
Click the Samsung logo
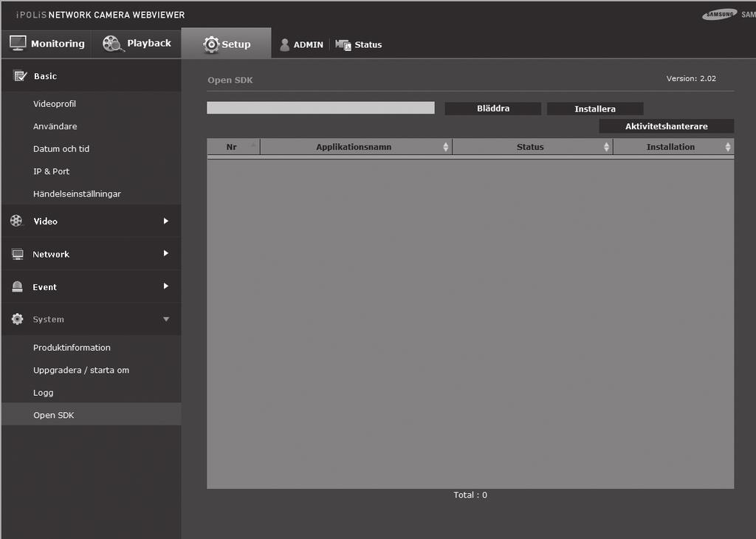(719, 15)
